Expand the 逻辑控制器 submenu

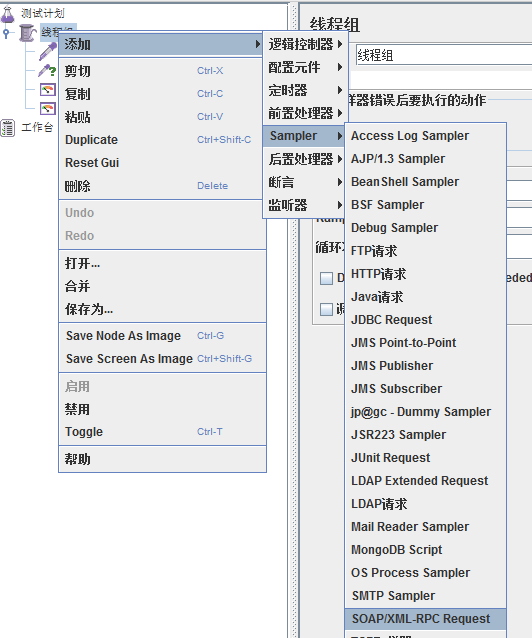point(305,44)
